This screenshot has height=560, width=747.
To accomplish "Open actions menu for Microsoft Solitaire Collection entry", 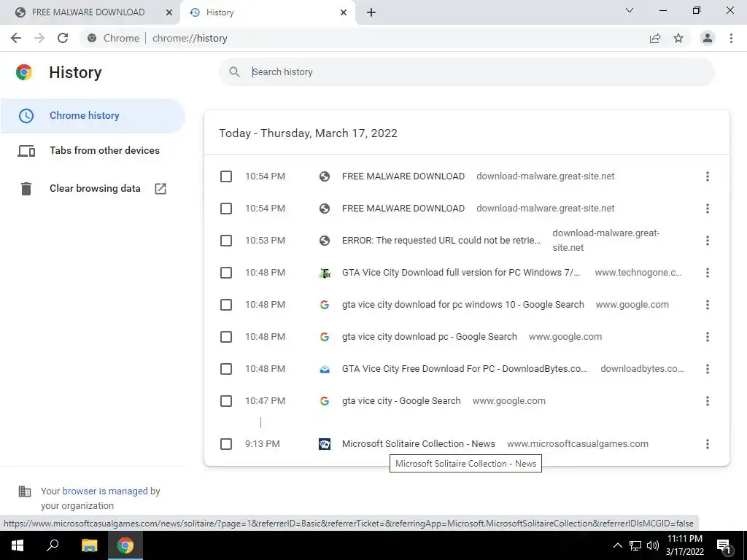I will [x=708, y=444].
